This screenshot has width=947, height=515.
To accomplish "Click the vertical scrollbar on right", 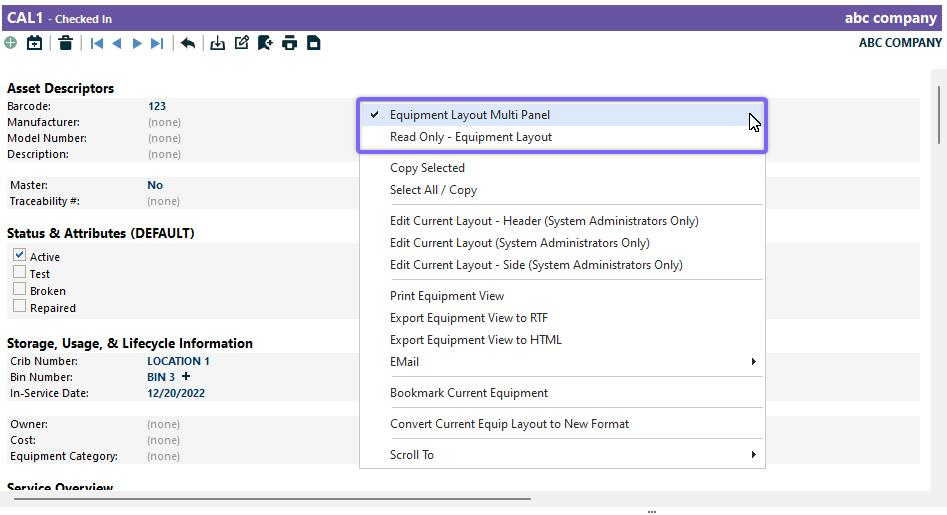I will pos(939,115).
